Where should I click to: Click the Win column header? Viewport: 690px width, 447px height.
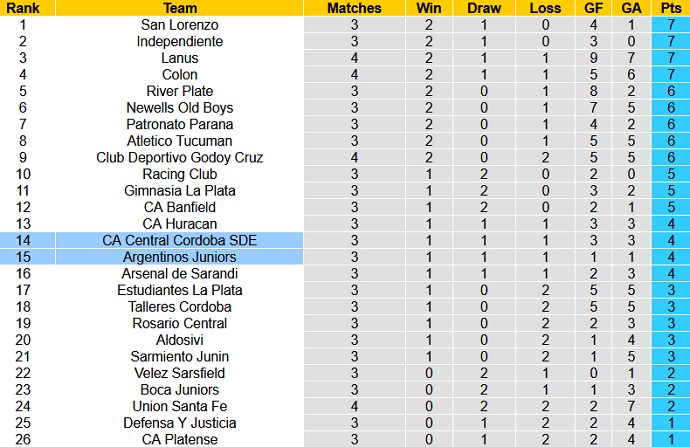coord(428,8)
